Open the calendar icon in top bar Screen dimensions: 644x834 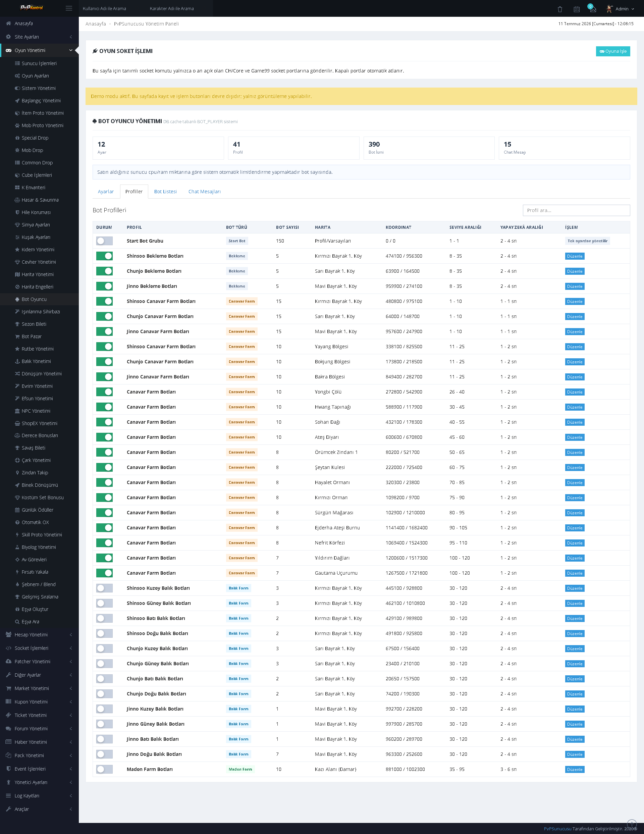(577, 9)
